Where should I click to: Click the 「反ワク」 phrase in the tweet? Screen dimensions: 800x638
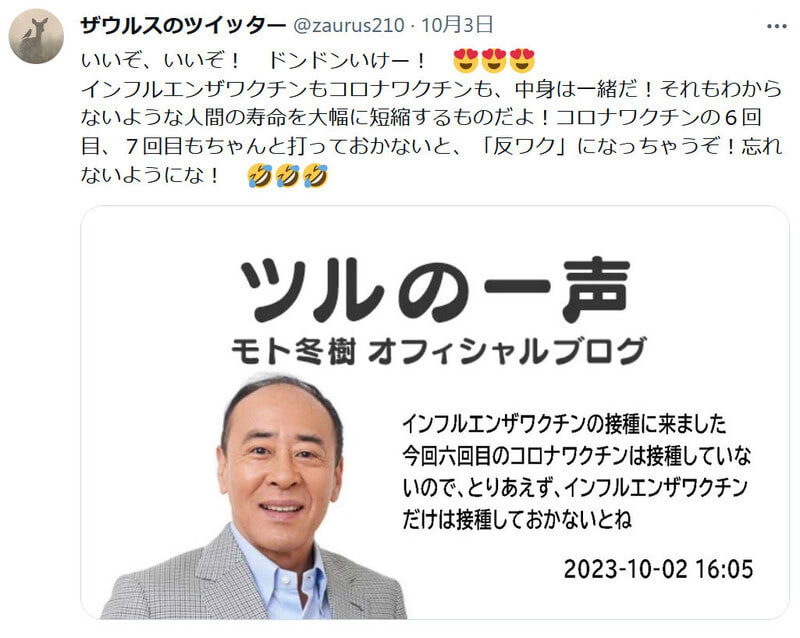(525, 146)
